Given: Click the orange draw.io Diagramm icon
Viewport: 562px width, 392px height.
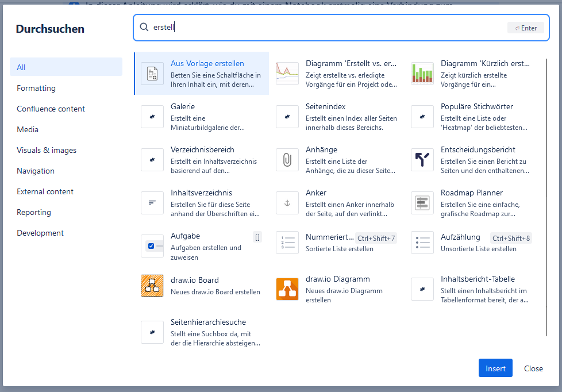Looking at the screenshot, I should [287, 289].
